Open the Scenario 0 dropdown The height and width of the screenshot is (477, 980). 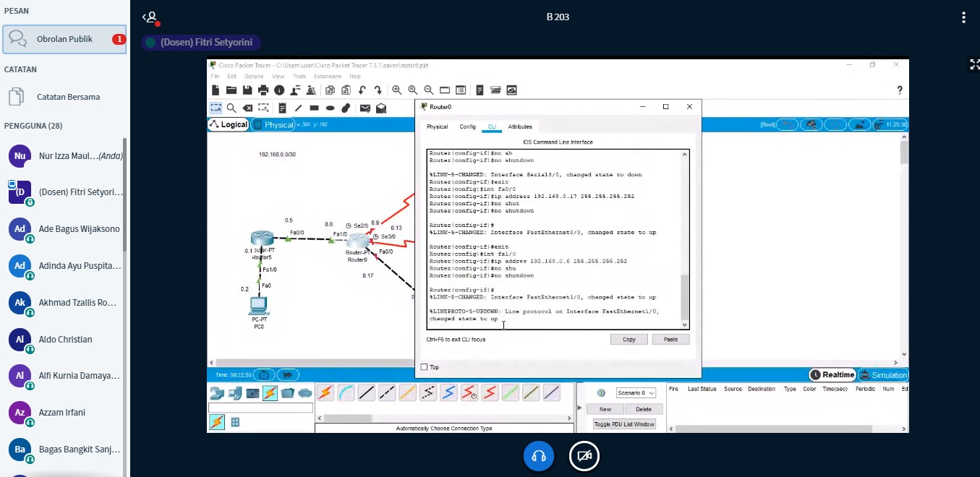pos(636,393)
